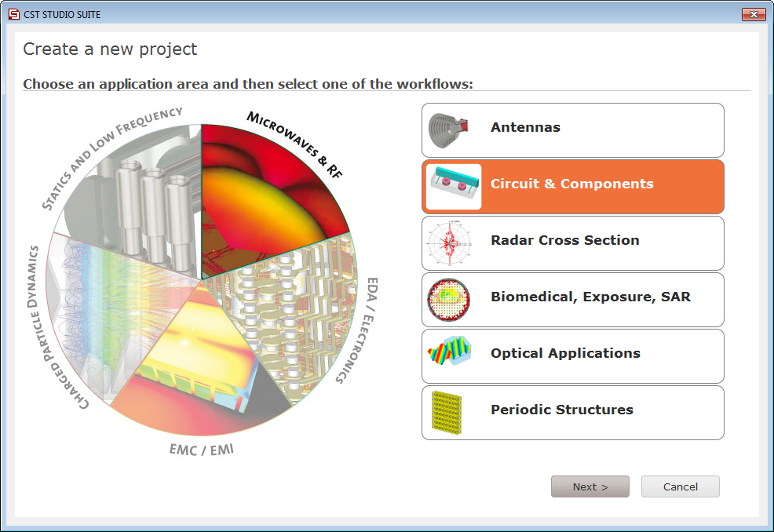774x532 pixels.
Task: Click the horn antenna icon
Action: [x=447, y=130]
